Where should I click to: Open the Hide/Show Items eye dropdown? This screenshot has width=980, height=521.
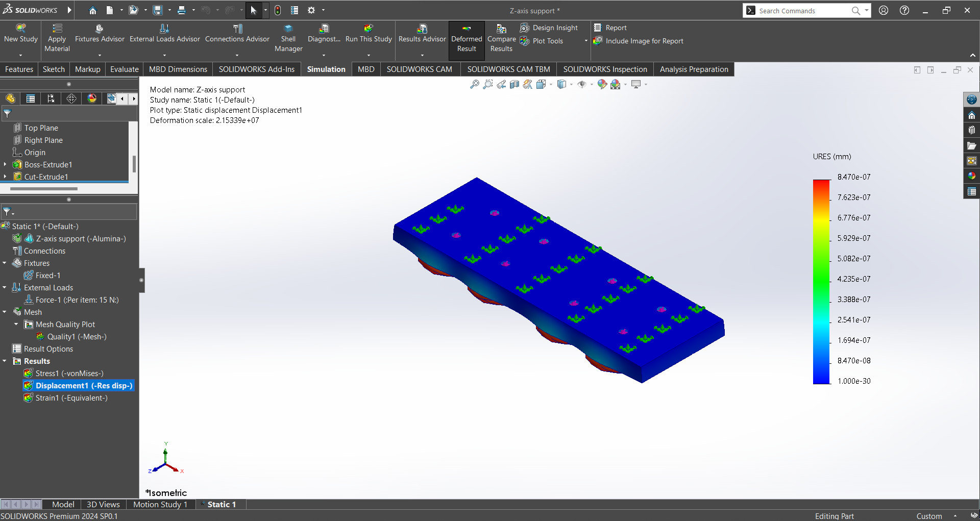[x=591, y=85]
